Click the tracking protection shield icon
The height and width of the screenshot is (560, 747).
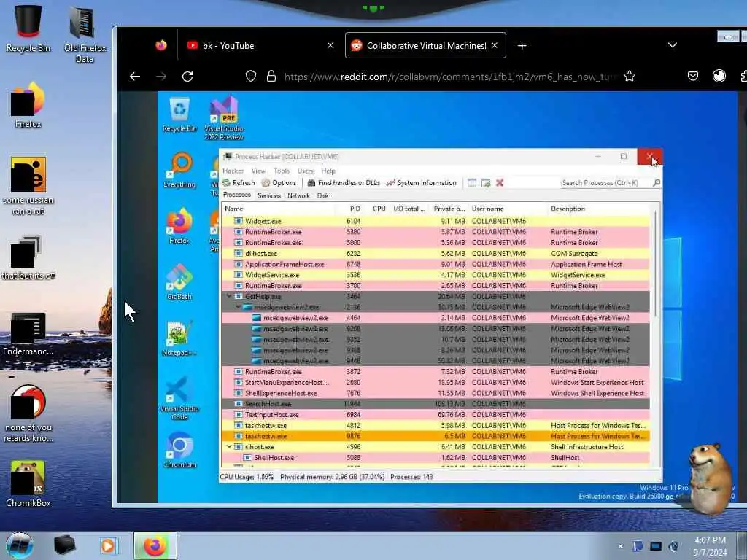(251, 76)
